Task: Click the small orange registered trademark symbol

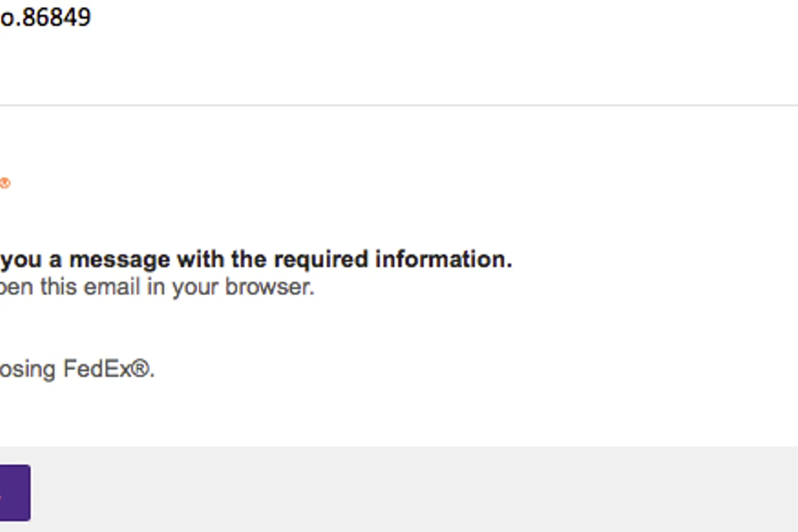Action: pyautogui.click(x=5, y=183)
